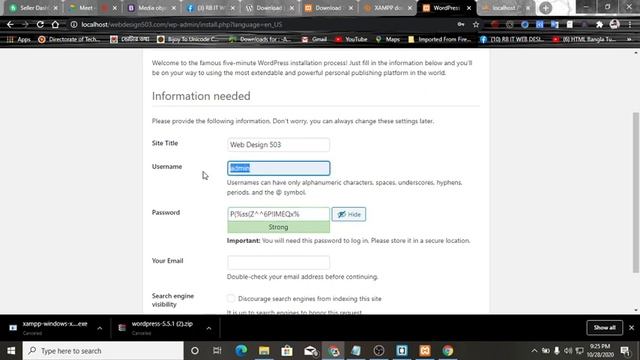Open the microphone tray icon
This screenshot has height=360, width=640.
pyautogui.click(x=557, y=351)
